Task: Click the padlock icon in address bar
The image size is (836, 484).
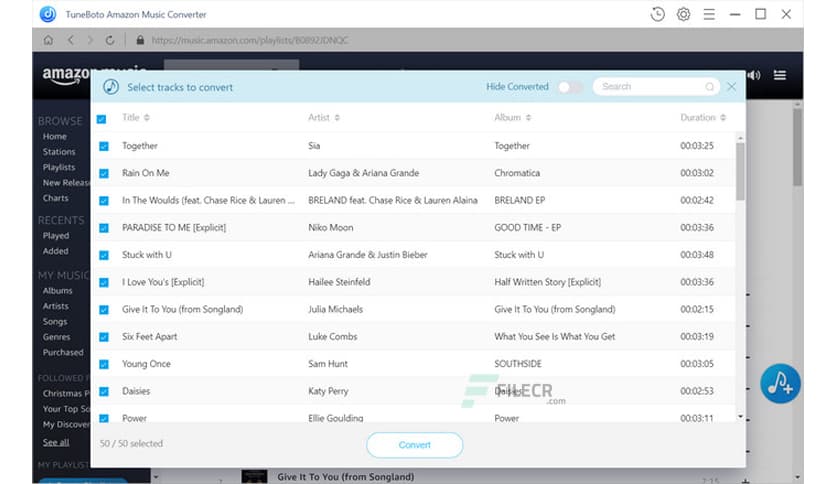Action: click(x=140, y=40)
